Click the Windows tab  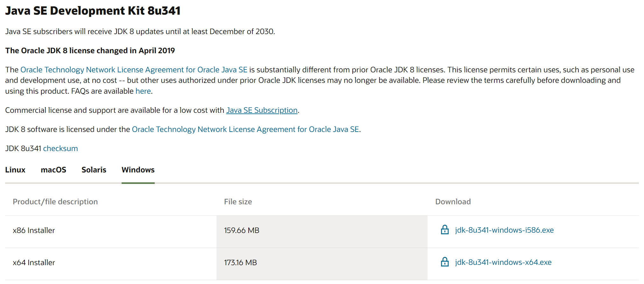138,170
